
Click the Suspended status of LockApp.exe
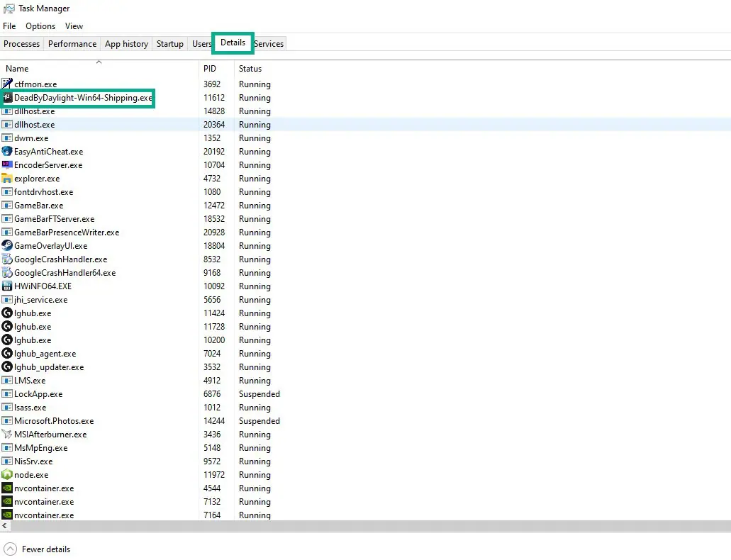260,394
